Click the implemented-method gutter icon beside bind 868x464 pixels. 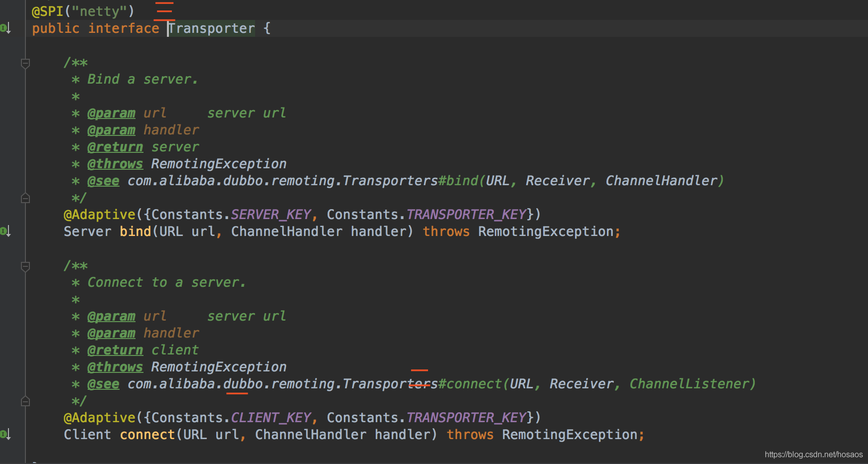(x=5, y=231)
